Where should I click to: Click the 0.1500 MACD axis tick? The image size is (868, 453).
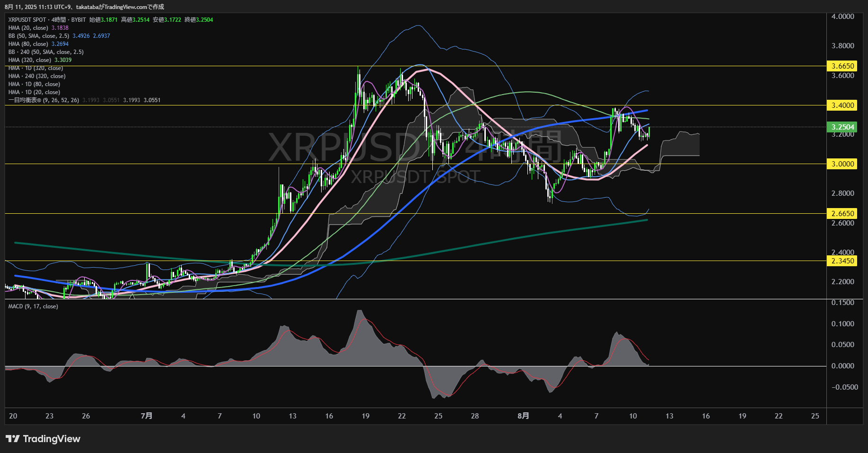843,303
